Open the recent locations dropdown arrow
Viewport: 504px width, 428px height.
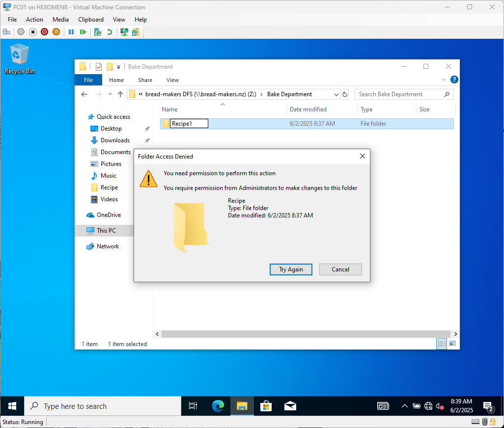pyautogui.click(x=110, y=94)
